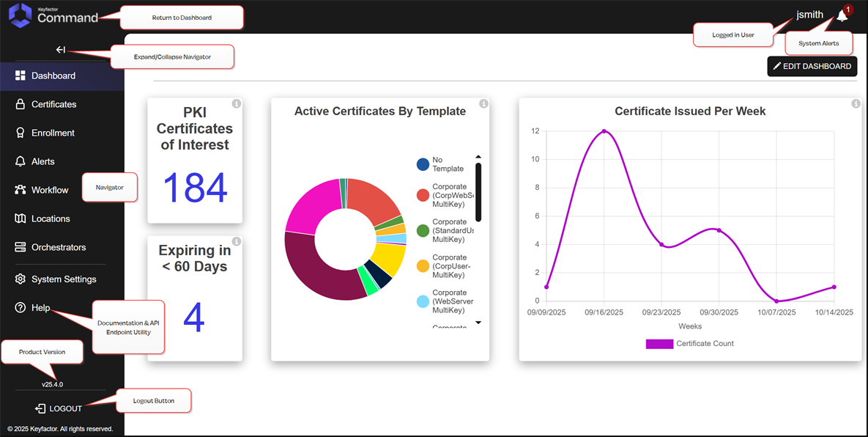The width and height of the screenshot is (868, 437).
Task: Click the Locations map icon
Action: point(21,218)
